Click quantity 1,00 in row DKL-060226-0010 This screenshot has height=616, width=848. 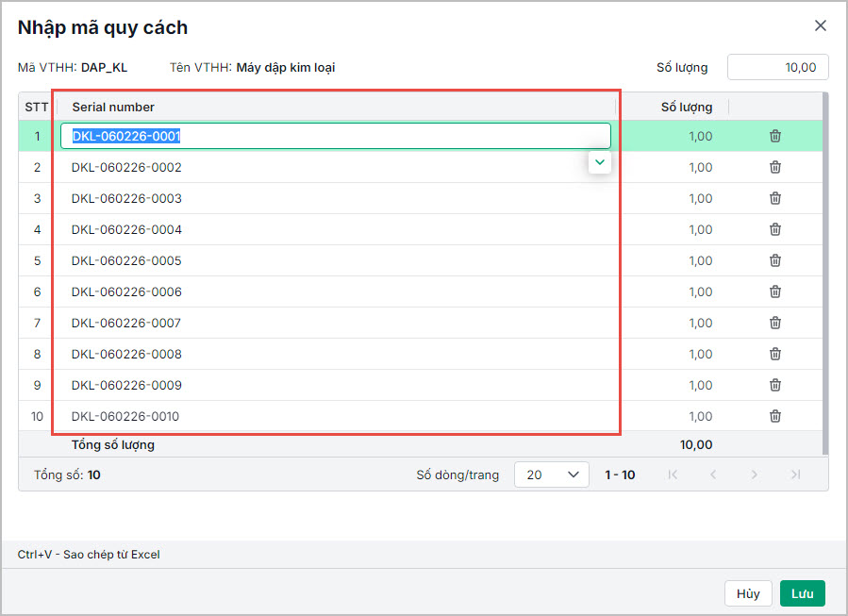click(x=700, y=416)
